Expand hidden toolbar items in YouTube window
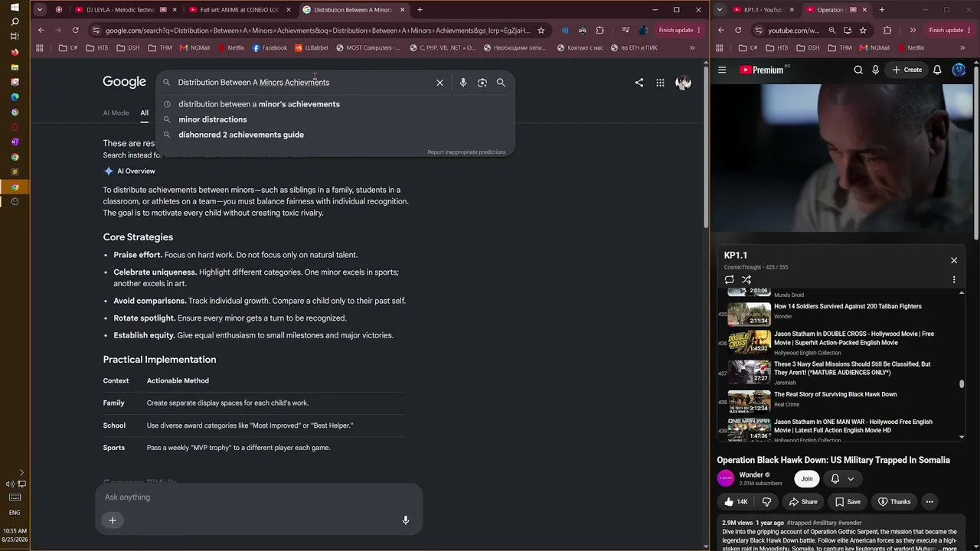Image resolution: width=980 pixels, height=551 pixels. (x=913, y=31)
